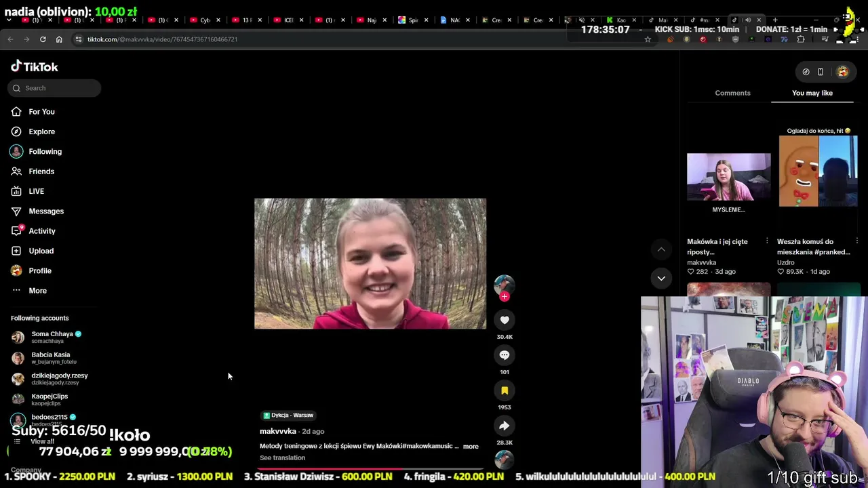Open the Friends section

[41, 171]
